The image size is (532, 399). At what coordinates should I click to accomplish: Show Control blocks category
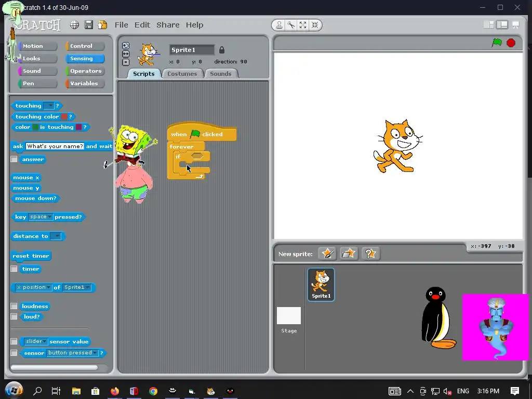(85, 46)
